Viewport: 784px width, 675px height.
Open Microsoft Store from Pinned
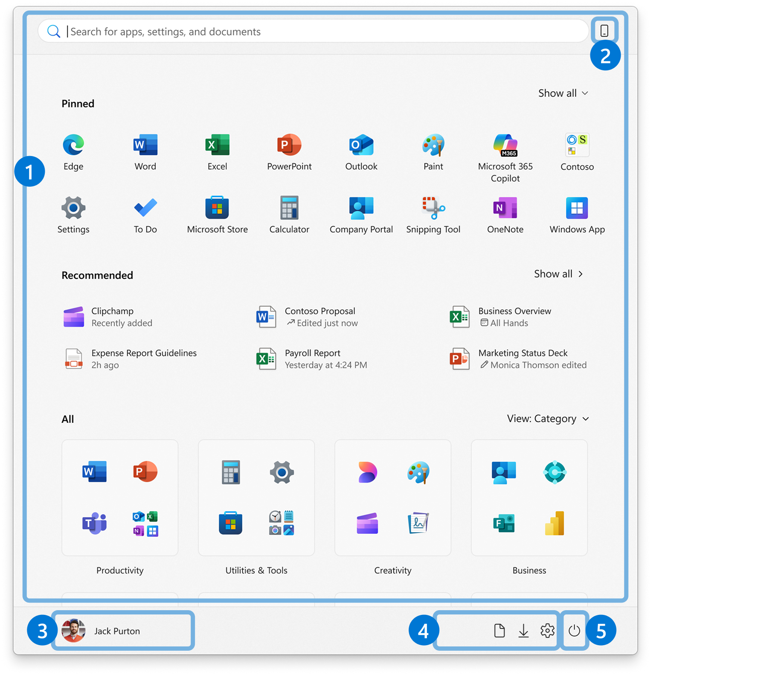click(x=218, y=215)
